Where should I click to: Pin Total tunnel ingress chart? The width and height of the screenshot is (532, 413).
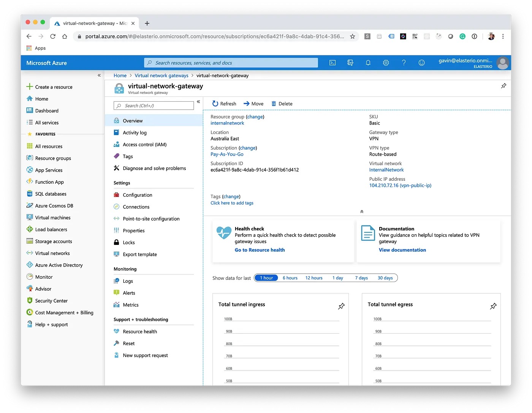[341, 306]
